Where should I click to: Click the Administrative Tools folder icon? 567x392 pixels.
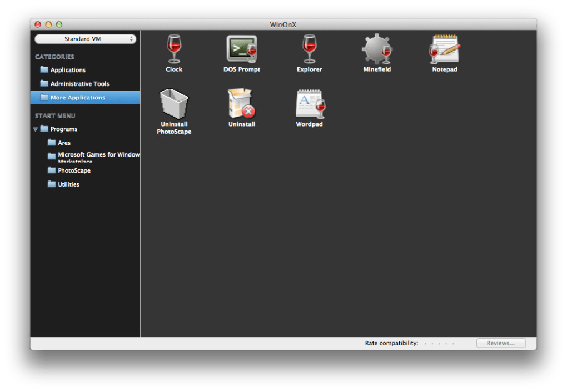(44, 83)
